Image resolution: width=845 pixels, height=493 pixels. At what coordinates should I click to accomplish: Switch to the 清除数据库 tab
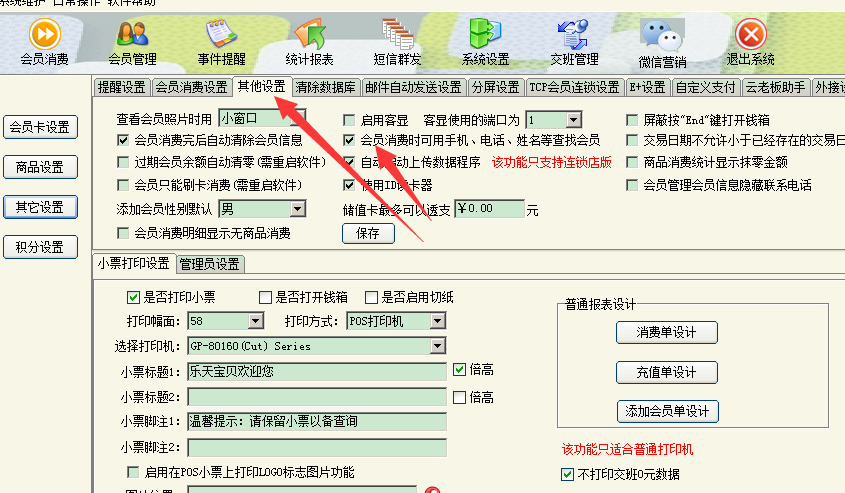pyautogui.click(x=325, y=87)
